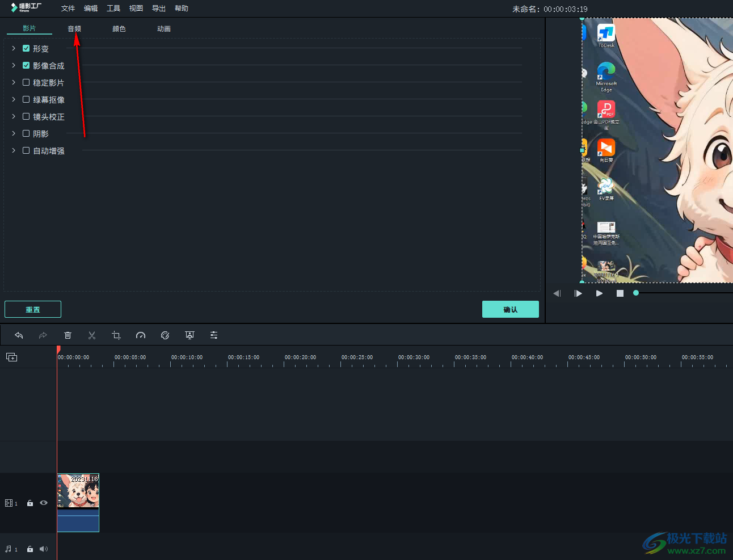
Task: Click the add track icon
Action: coord(11,357)
